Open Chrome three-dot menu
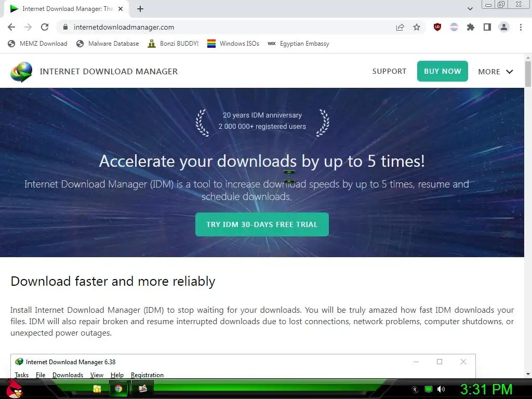This screenshot has height=399, width=532. pos(521,27)
